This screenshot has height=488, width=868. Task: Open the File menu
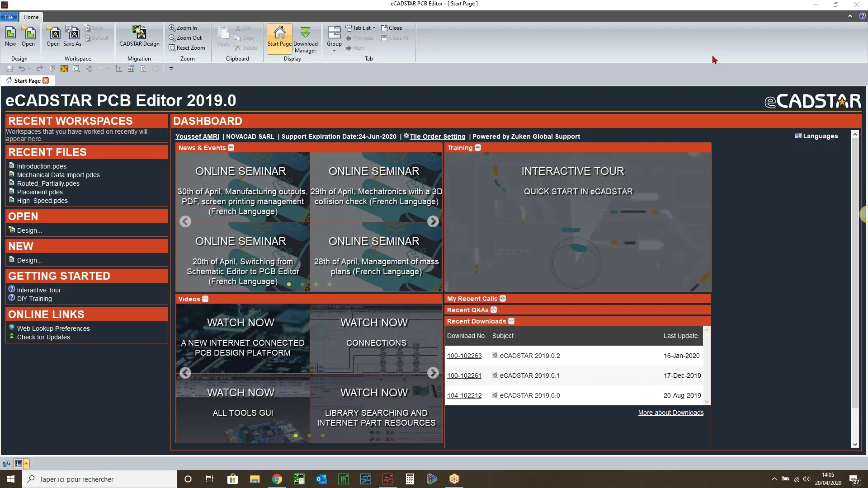point(9,17)
